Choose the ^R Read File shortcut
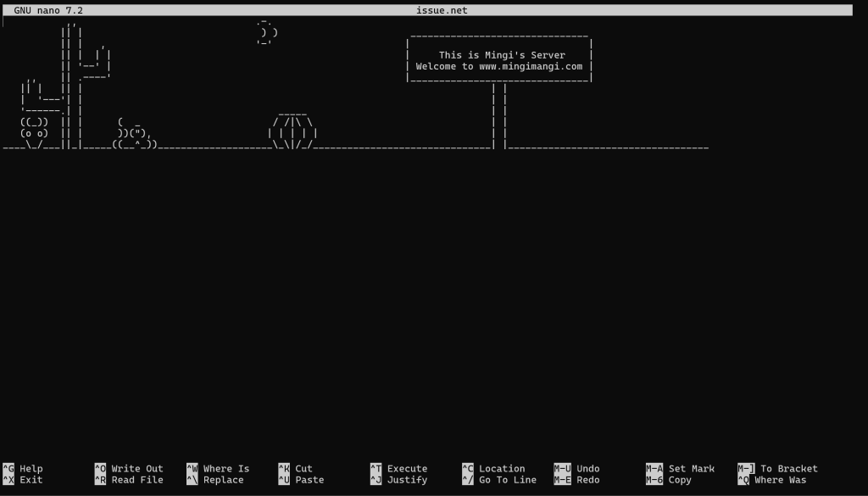The image size is (868, 496). [x=128, y=480]
